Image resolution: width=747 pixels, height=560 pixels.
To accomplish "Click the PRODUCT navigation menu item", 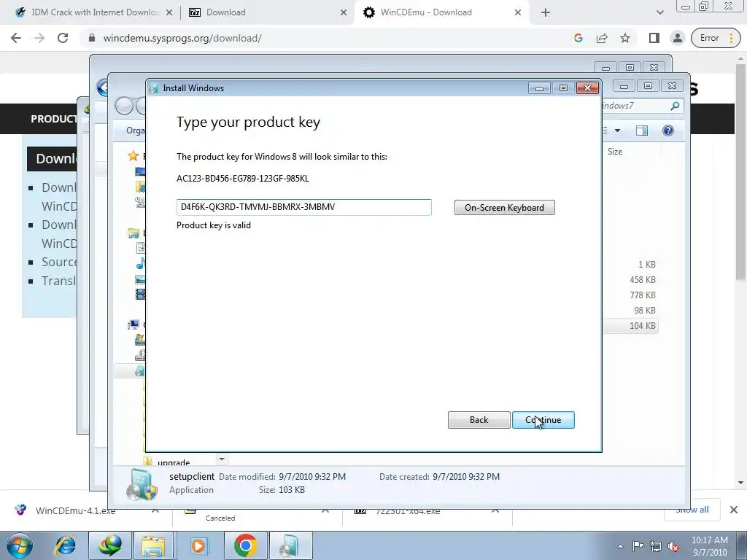I will coord(53,119).
